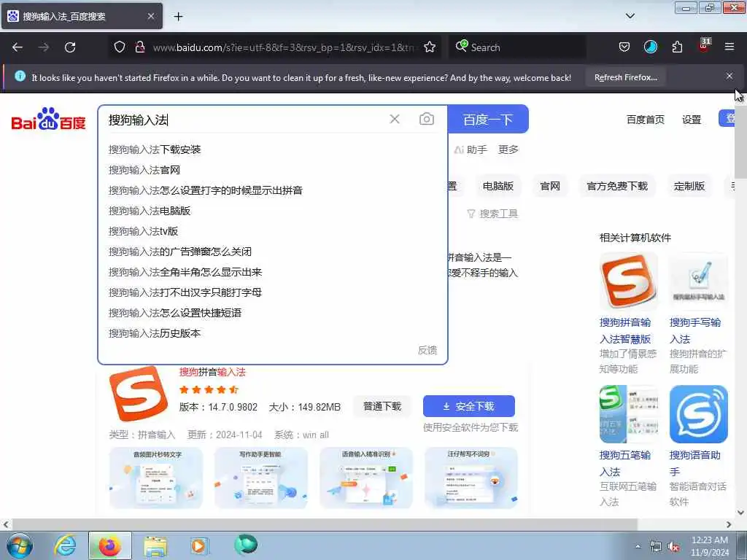This screenshot has height=560, width=747.
Task: Open the extension icon with badge 31
Action: coord(704,46)
